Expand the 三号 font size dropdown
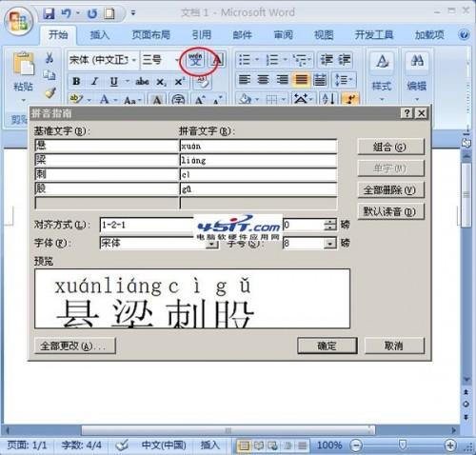Viewport: 476px width, 455px height. point(176,60)
